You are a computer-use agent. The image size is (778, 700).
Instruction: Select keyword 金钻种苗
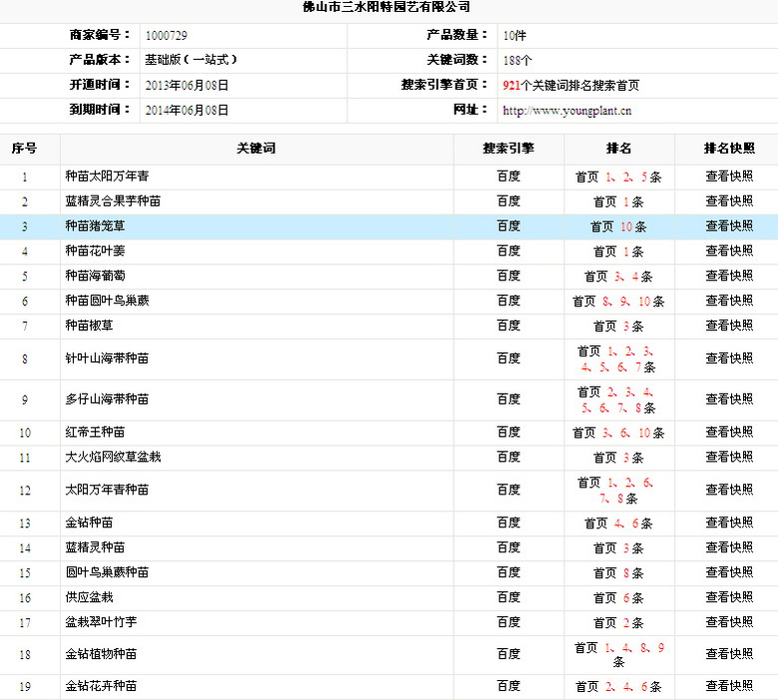click(x=89, y=523)
